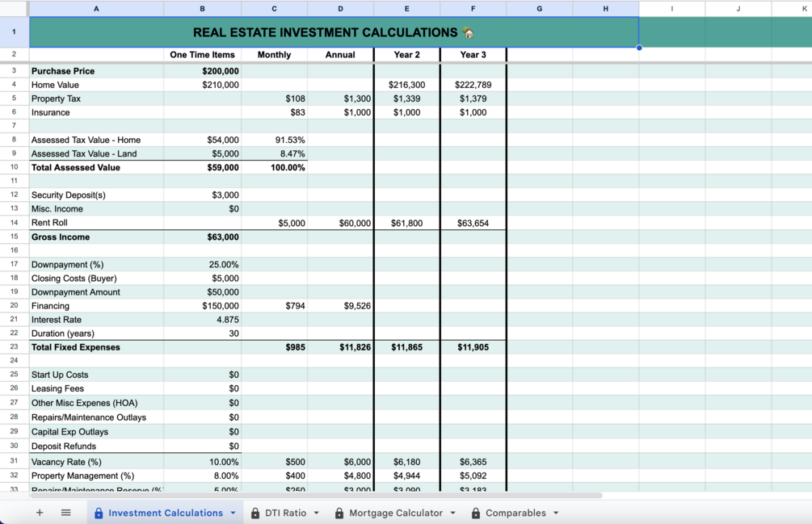Open Mortgage Calculator tab dropdown arrow
This screenshot has height=524, width=812.
[x=453, y=514]
